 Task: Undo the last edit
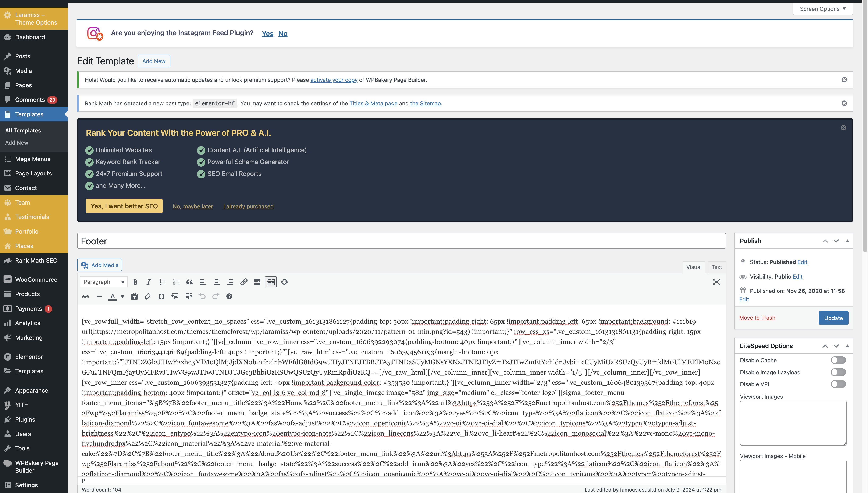click(x=202, y=297)
